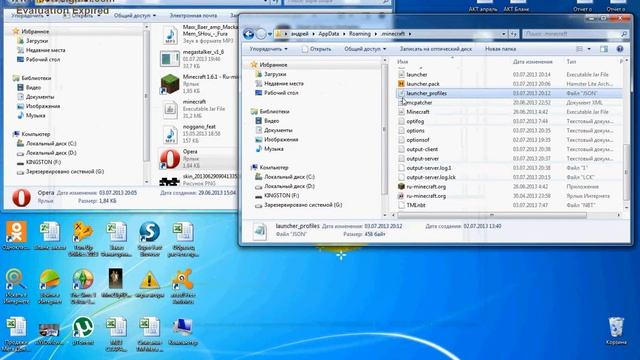Click Roaming segment in address bar
640x360 pixels.
(x=360, y=34)
